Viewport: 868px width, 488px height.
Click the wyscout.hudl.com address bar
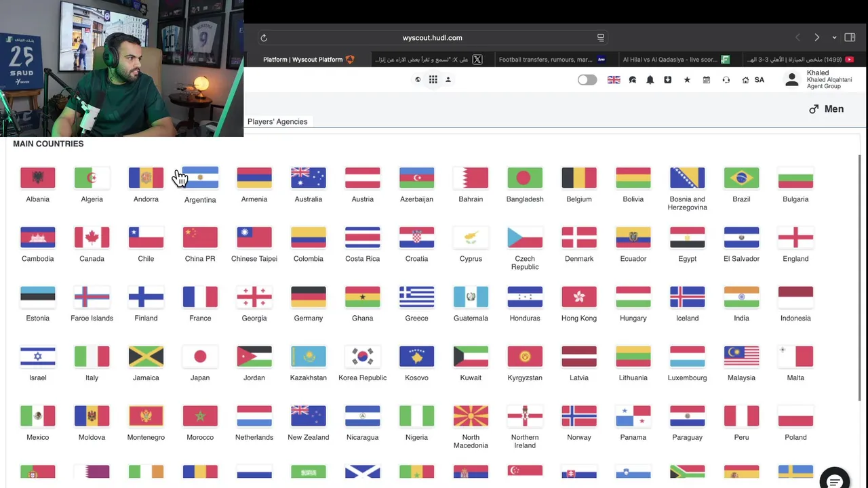point(432,38)
